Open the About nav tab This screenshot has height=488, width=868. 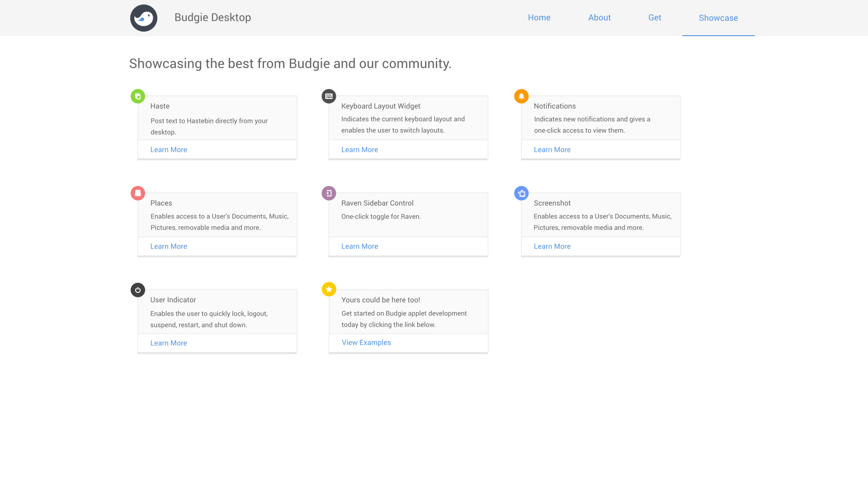click(599, 18)
